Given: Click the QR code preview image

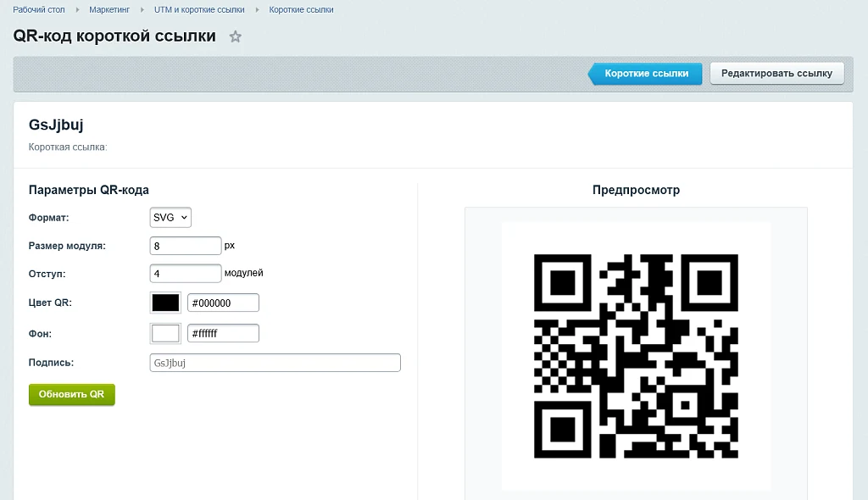Looking at the screenshot, I should point(636,356).
